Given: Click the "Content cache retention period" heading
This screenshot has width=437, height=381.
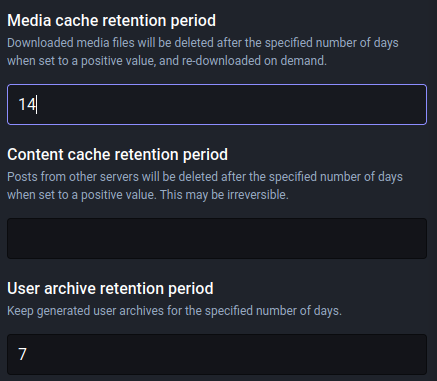Looking at the screenshot, I should 117,155.
